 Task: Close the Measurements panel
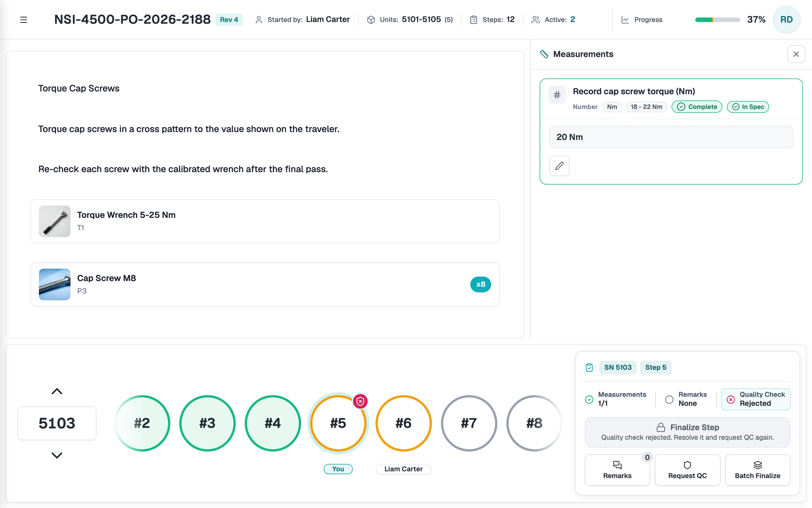pyautogui.click(x=796, y=54)
